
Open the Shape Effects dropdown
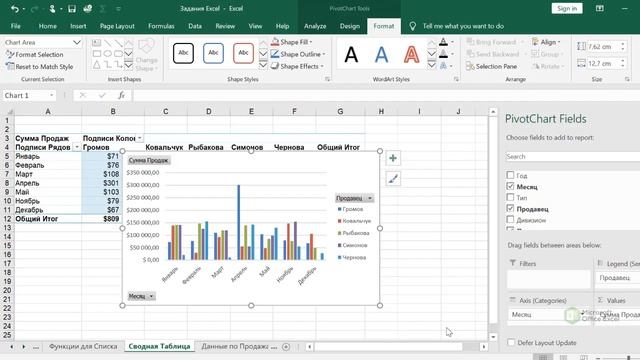(x=322, y=66)
